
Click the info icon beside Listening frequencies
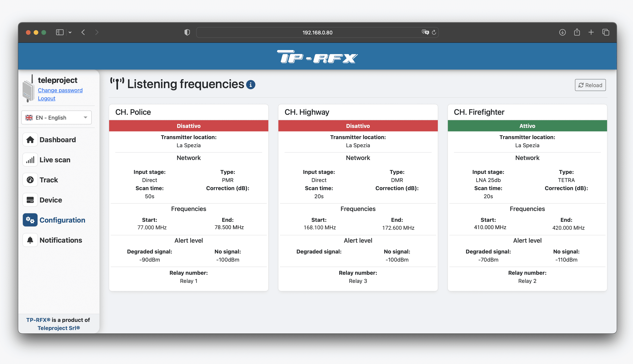[x=251, y=85]
